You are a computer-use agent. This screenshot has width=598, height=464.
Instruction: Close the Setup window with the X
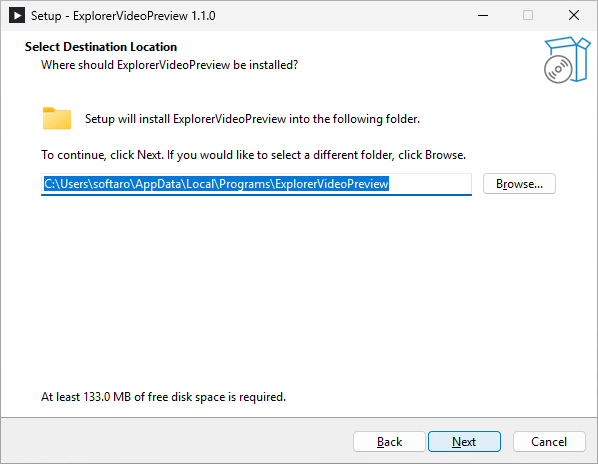tap(574, 16)
